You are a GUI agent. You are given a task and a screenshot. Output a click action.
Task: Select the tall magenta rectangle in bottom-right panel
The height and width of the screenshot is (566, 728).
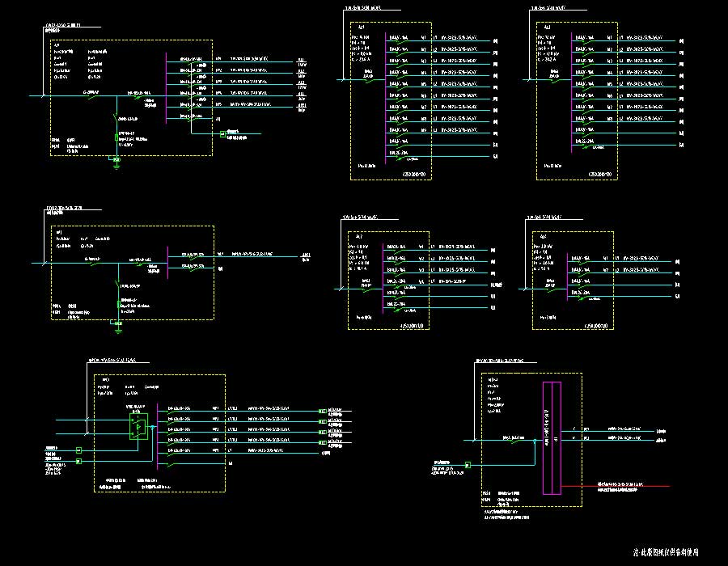point(552,437)
